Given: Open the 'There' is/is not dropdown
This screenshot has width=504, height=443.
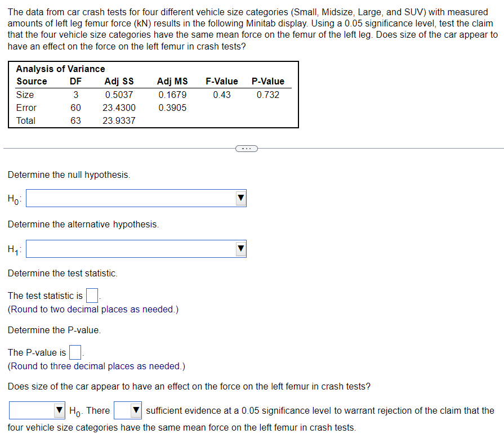Looking at the screenshot, I should 128,410.
